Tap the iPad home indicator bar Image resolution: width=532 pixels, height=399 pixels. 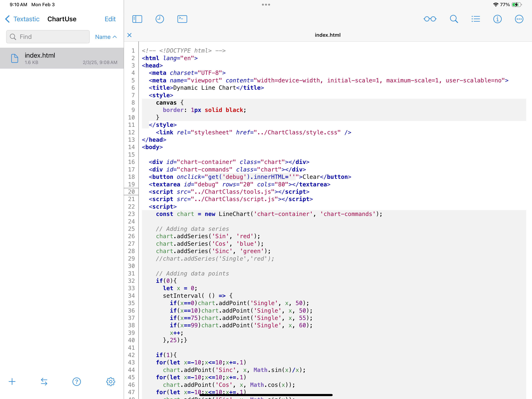tap(266, 395)
